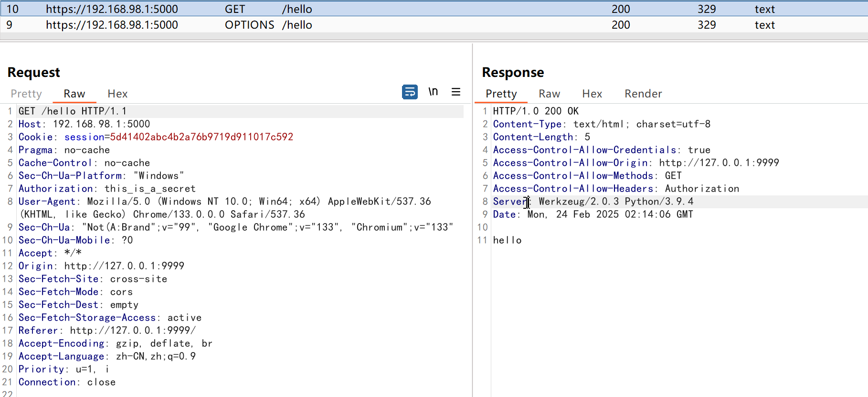Toggle the line wrap icon in Request

pos(410,92)
